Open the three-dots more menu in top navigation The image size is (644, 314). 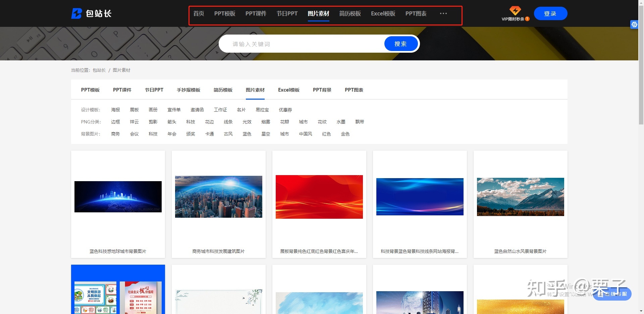443,13
